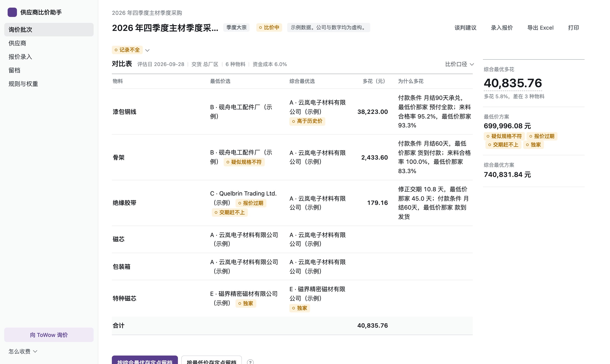
Task: Click the 包装箱 material name
Action: tap(122, 267)
